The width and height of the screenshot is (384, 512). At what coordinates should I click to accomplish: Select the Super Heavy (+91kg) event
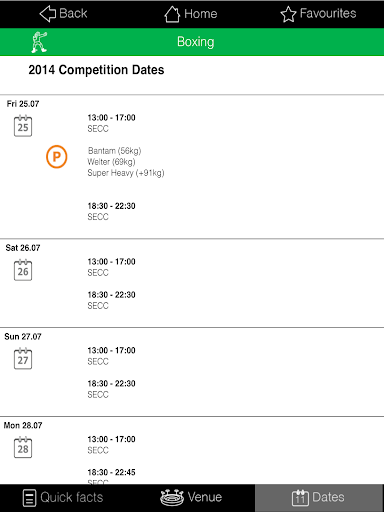pos(126,173)
